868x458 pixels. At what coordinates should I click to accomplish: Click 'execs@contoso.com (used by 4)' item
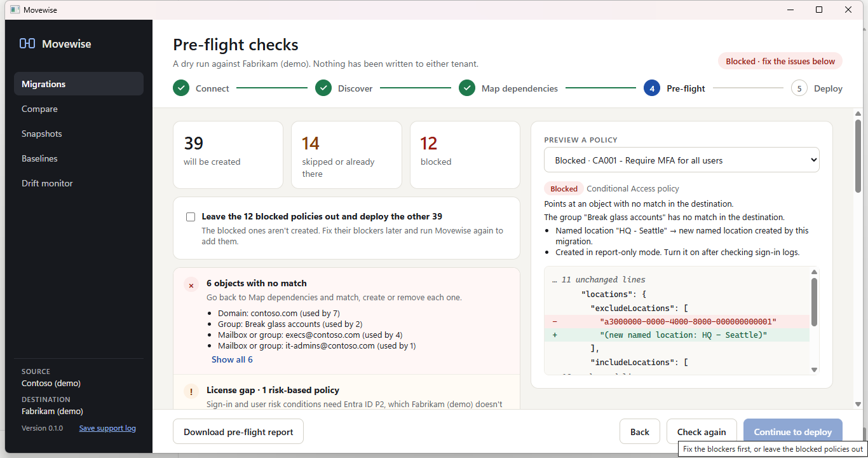[x=310, y=335]
